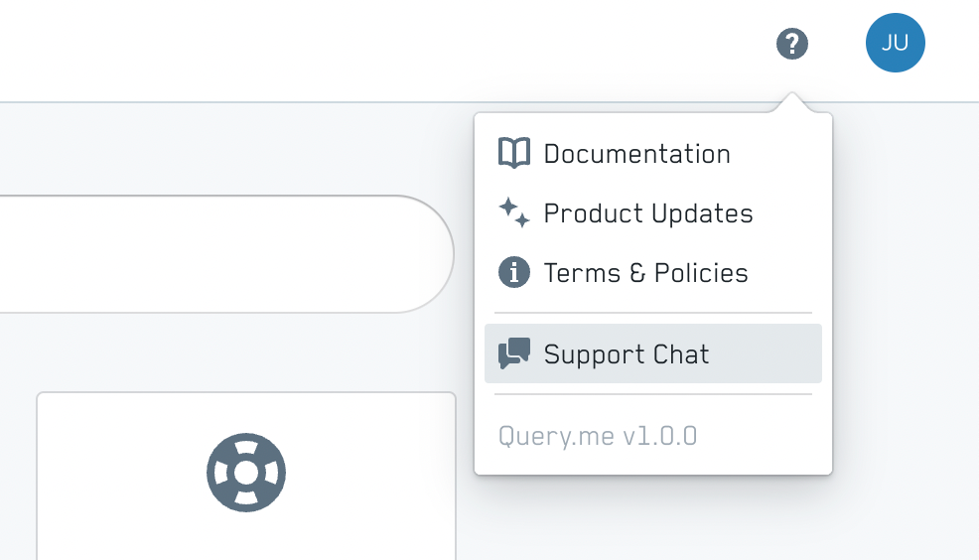
Task: Choose the Terms & Policies text label
Action: point(645,273)
